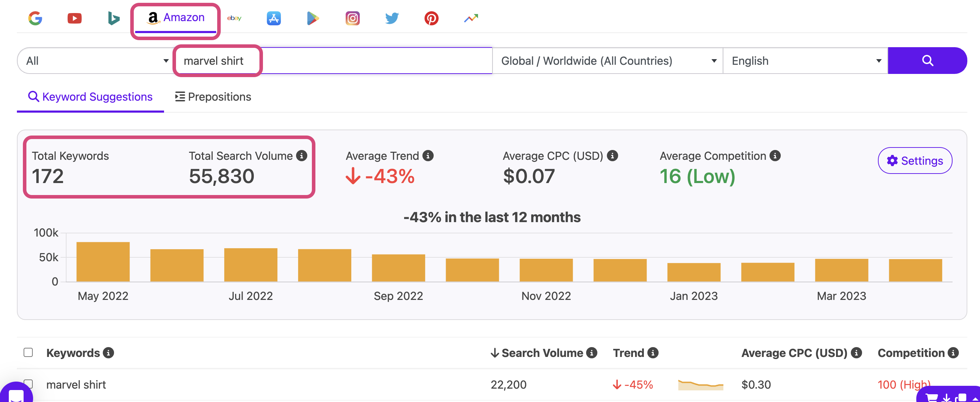The image size is (980, 402).
Task: Click the '-45%' trend value
Action: [x=633, y=384]
